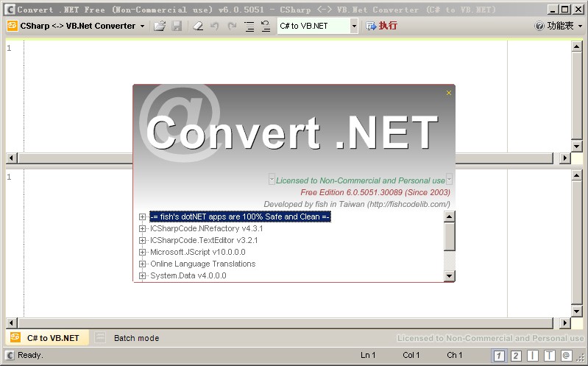Click lower editor vertical scroll down arrow
This screenshot has width=588, height=366.
577,311
